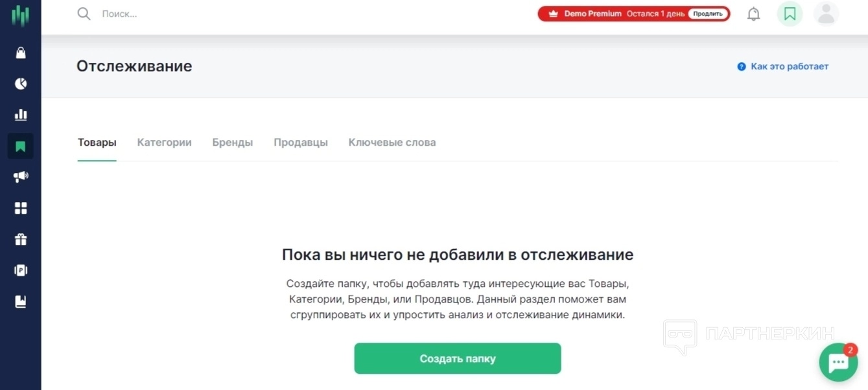The width and height of the screenshot is (868, 390).
Task: Open the sidebar icon with letter P
Action: pyautogui.click(x=21, y=270)
